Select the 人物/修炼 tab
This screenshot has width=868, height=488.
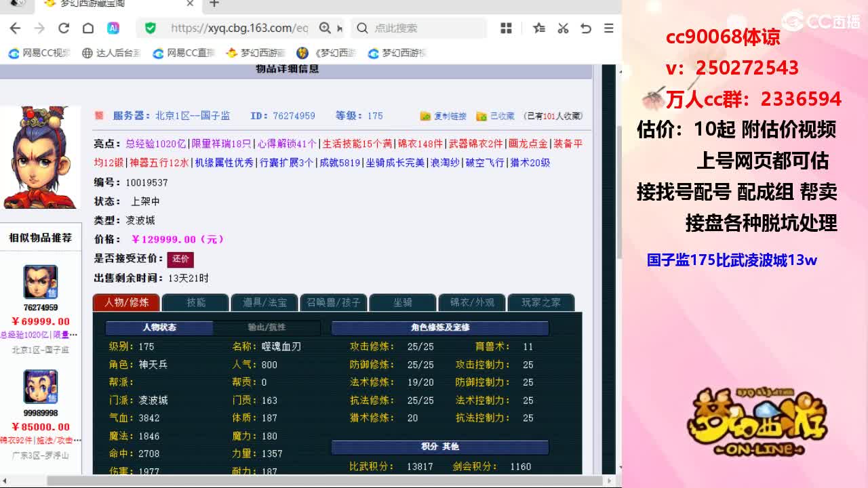[126, 302]
